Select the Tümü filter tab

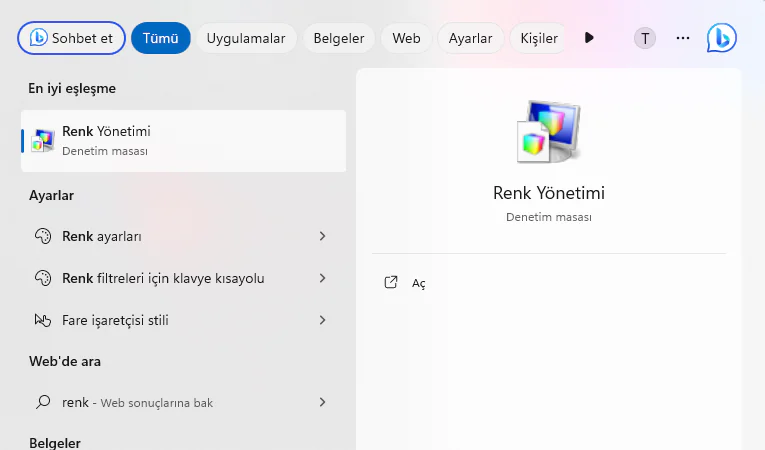pos(161,38)
